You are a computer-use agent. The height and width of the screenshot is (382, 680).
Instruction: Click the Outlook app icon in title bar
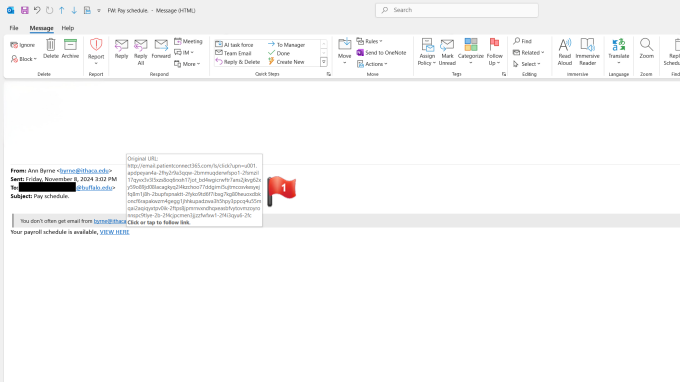tap(10, 10)
